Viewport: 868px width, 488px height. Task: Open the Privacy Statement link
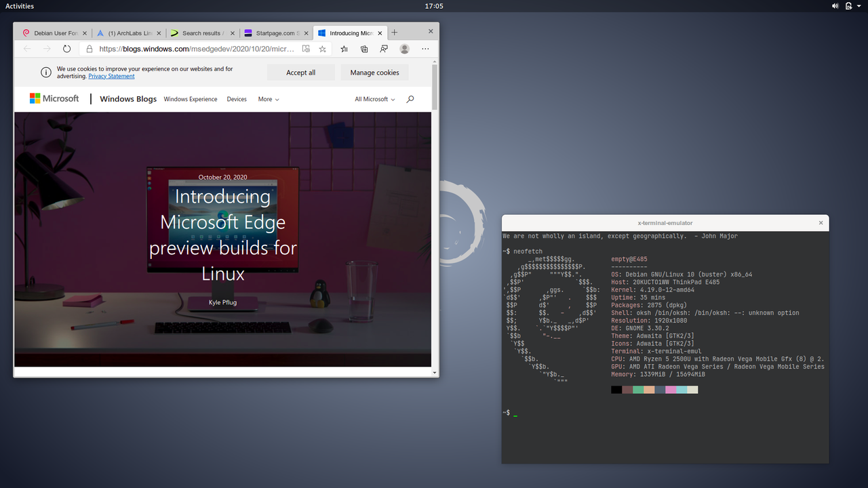click(112, 77)
